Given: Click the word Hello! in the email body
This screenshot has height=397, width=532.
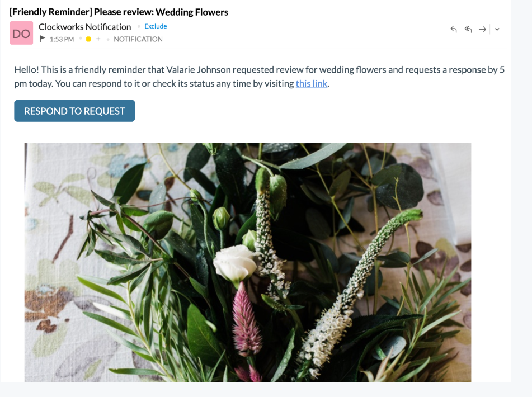Looking at the screenshot, I should (26, 70).
